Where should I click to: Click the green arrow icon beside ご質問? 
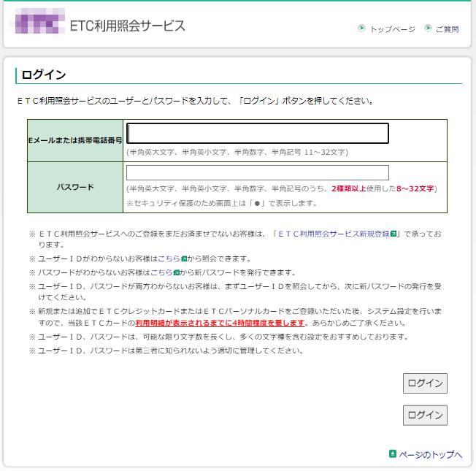(428, 28)
